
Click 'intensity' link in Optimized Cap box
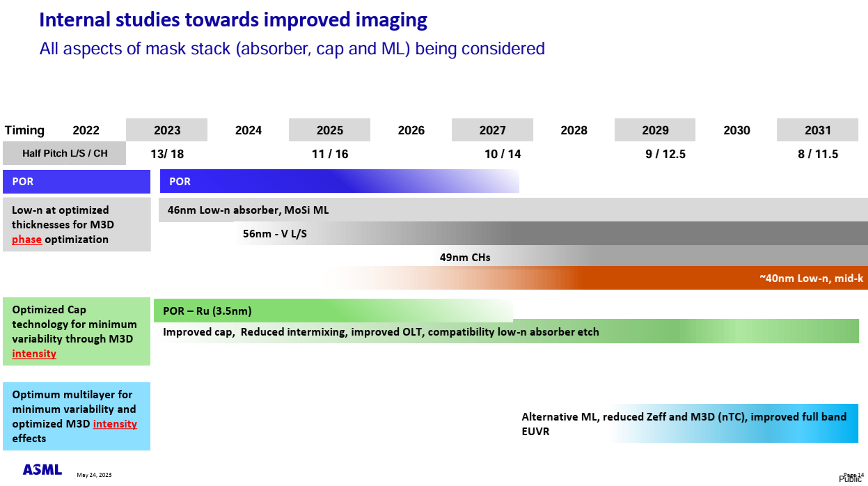[x=34, y=354]
